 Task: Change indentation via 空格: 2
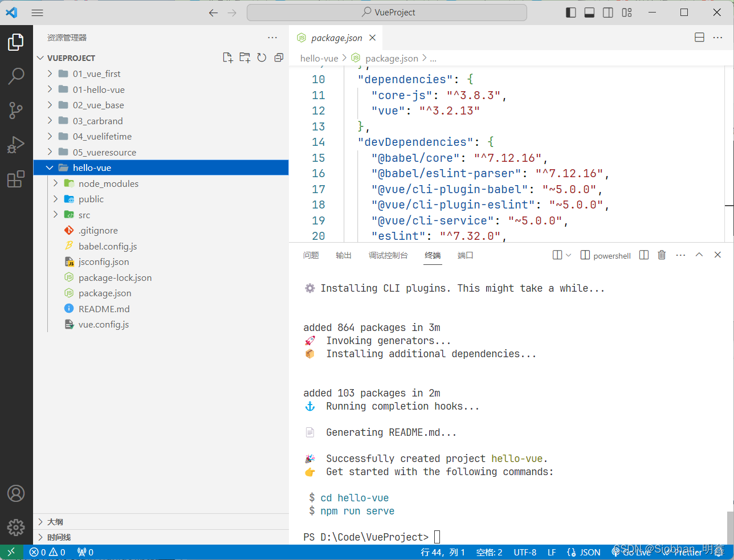pos(490,552)
